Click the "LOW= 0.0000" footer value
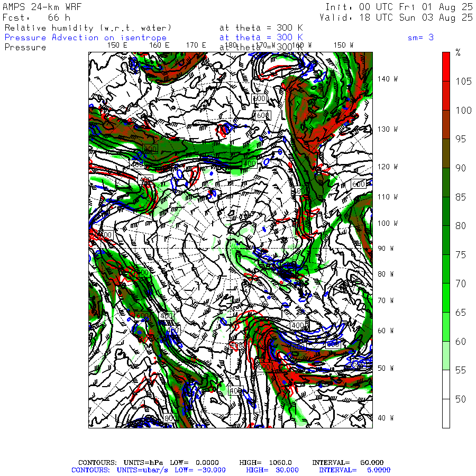The height and width of the screenshot is (476, 476). tap(194, 463)
